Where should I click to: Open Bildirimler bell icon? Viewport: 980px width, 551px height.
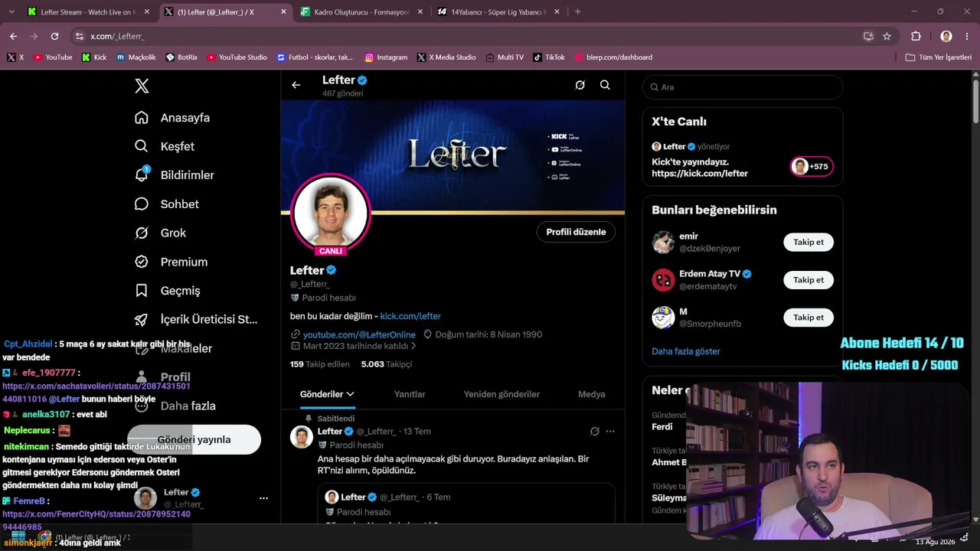pos(142,174)
